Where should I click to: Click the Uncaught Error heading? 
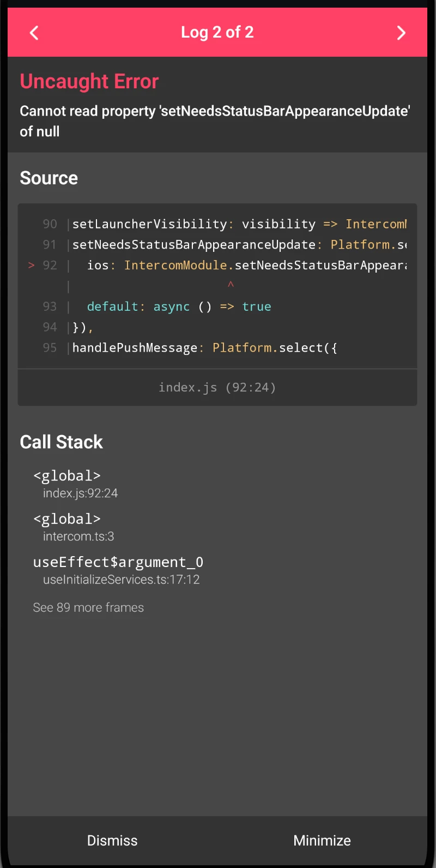[x=89, y=82]
